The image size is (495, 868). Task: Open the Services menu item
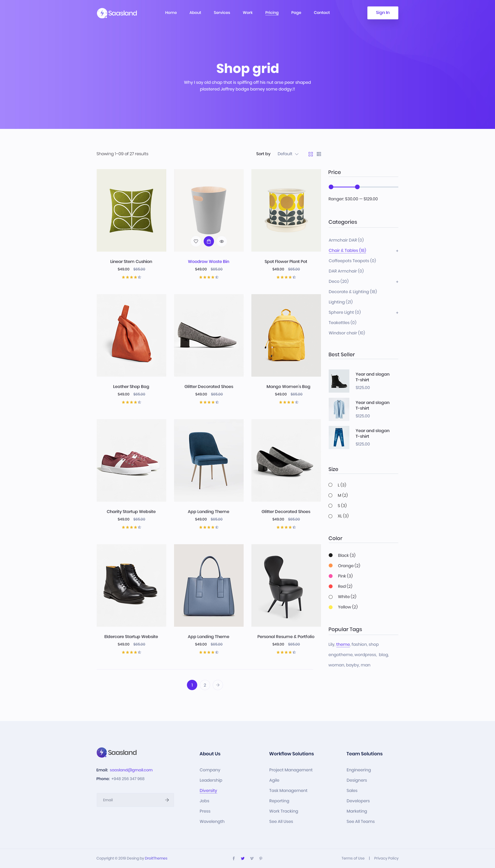(222, 13)
